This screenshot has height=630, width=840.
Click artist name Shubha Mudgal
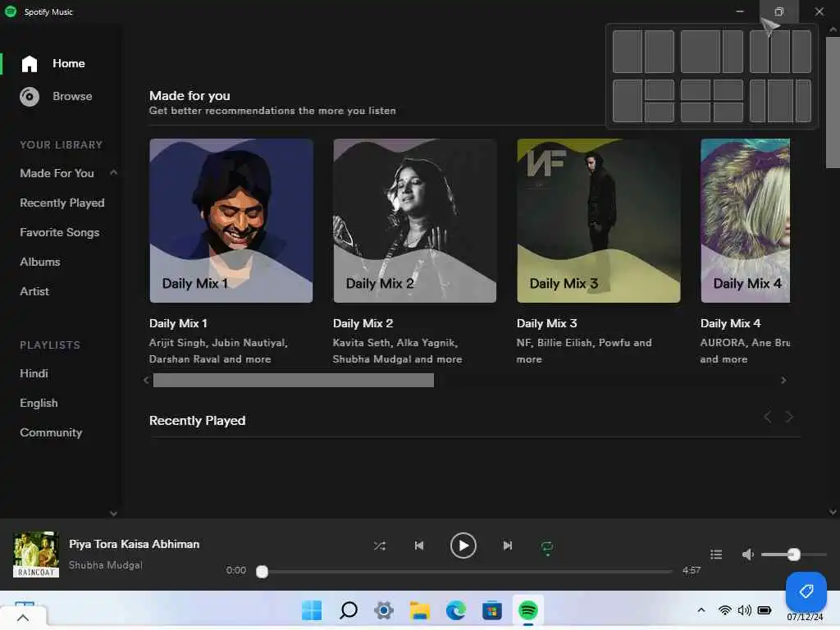pyautogui.click(x=106, y=565)
